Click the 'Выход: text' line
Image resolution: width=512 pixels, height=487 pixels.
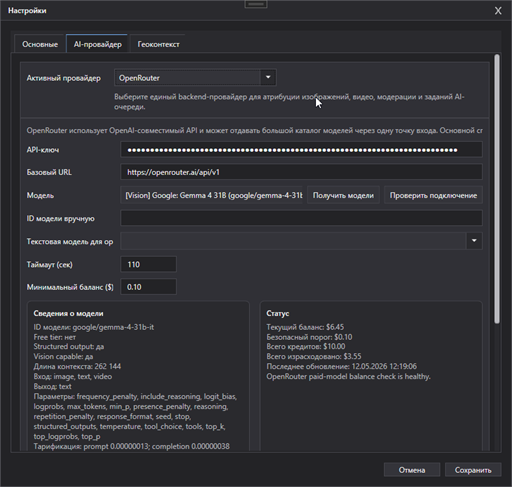pos(52,386)
